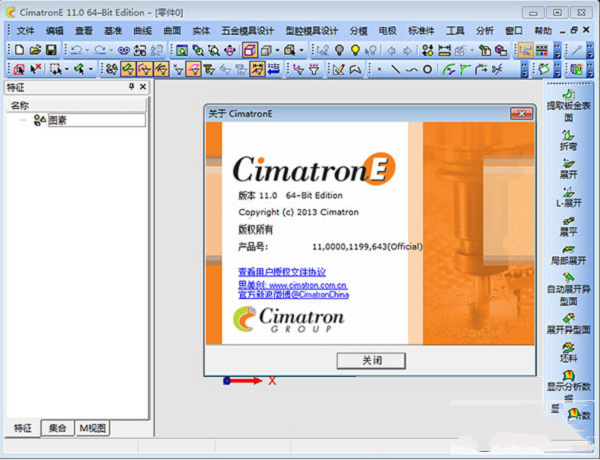Image resolution: width=600 pixels, height=460 pixels.
Task: Expand the 图素 tree node
Action: coord(23,120)
